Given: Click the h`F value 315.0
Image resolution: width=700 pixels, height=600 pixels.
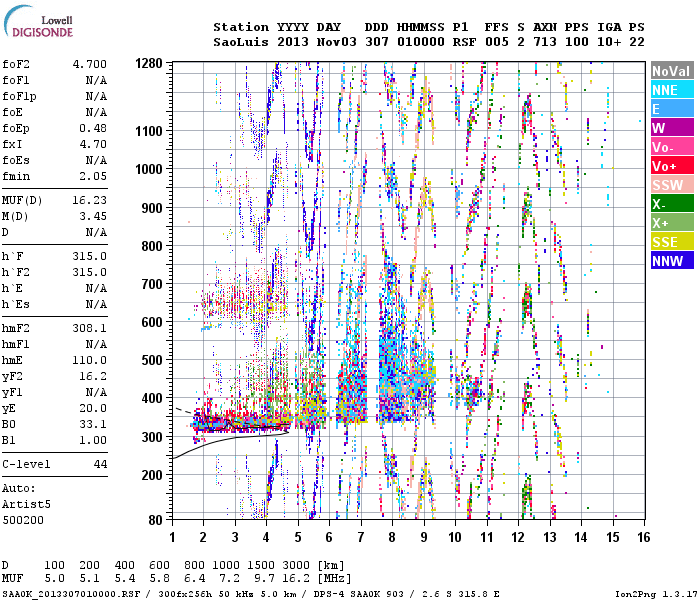Looking at the screenshot, I should point(90,256).
